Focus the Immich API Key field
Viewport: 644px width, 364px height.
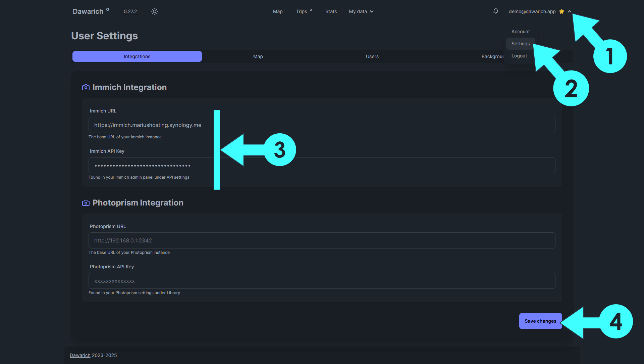[322, 165]
